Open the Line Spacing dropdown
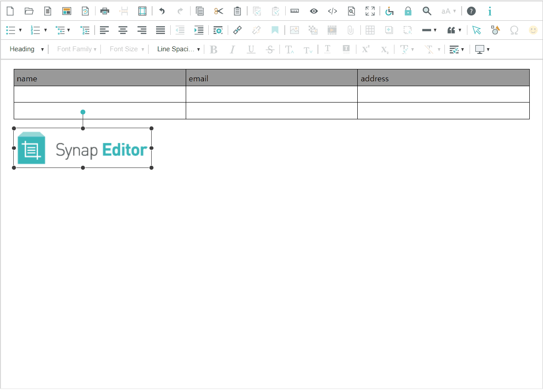Image resolution: width=543 pixels, height=392 pixels. tap(179, 49)
